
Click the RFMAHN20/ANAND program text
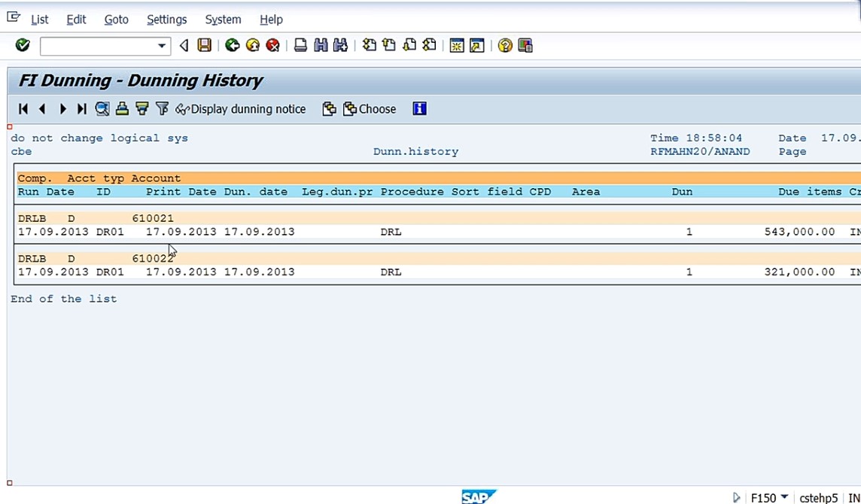[x=700, y=151]
